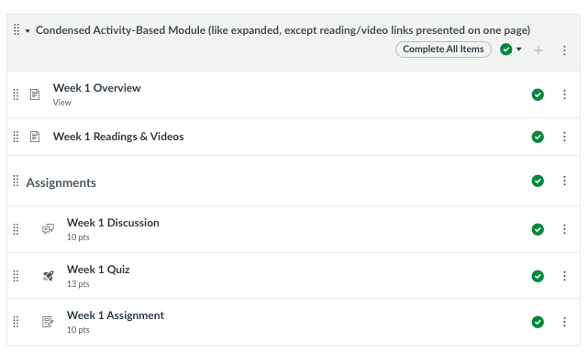Open the Week 1 Discussion link

click(113, 223)
